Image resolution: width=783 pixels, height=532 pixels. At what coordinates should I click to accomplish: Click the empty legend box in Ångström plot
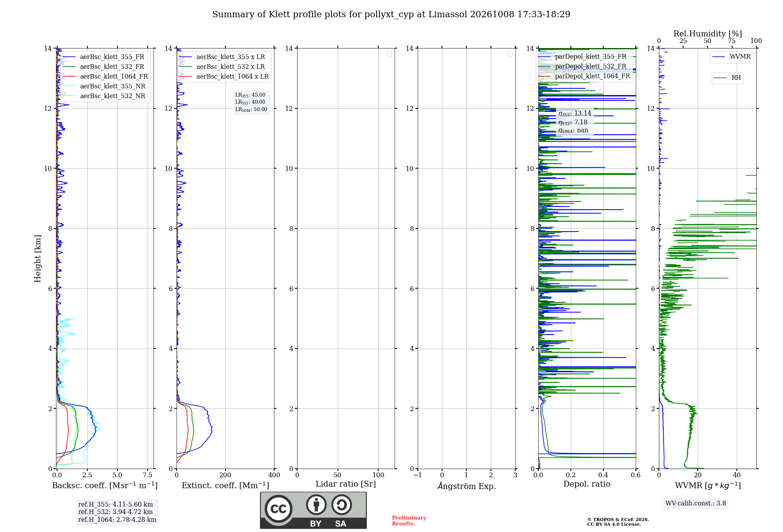[x=510, y=54]
